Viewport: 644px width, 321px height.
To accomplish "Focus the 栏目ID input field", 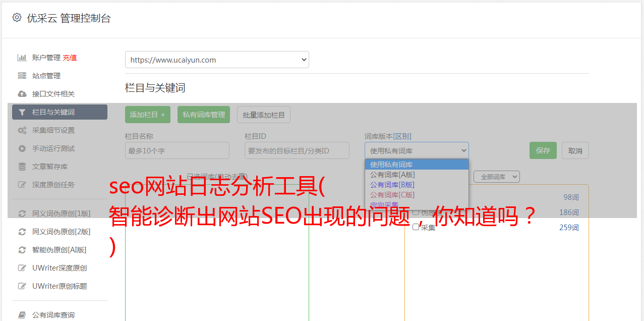I will click(297, 150).
